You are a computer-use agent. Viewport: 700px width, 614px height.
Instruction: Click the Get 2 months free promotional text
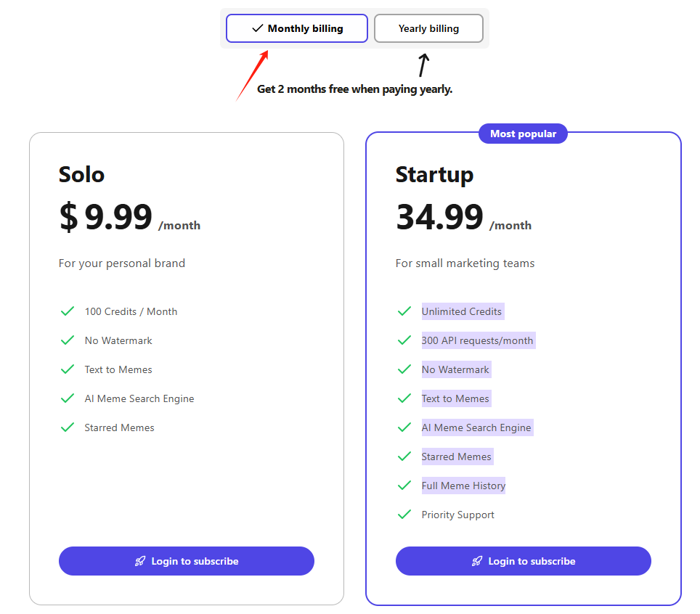tap(355, 89)
